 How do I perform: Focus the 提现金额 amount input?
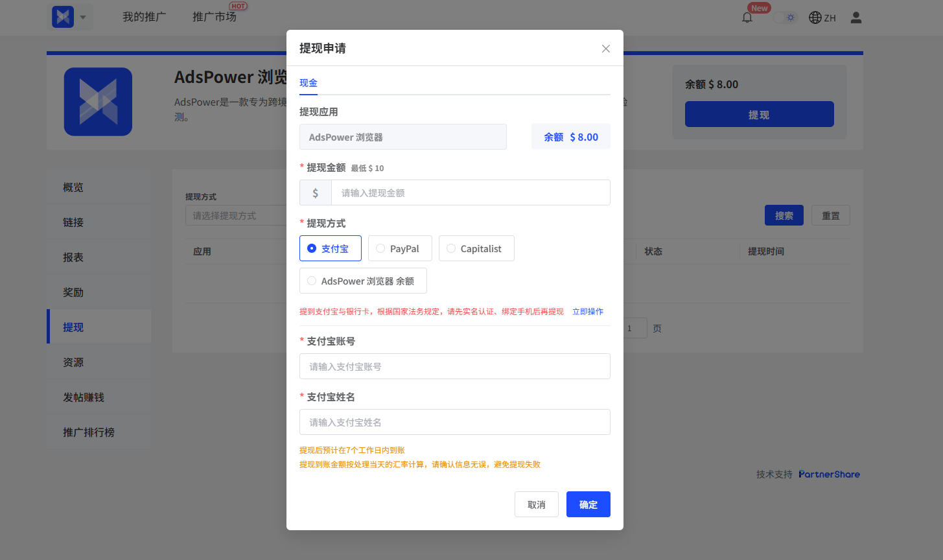[471, 192]
